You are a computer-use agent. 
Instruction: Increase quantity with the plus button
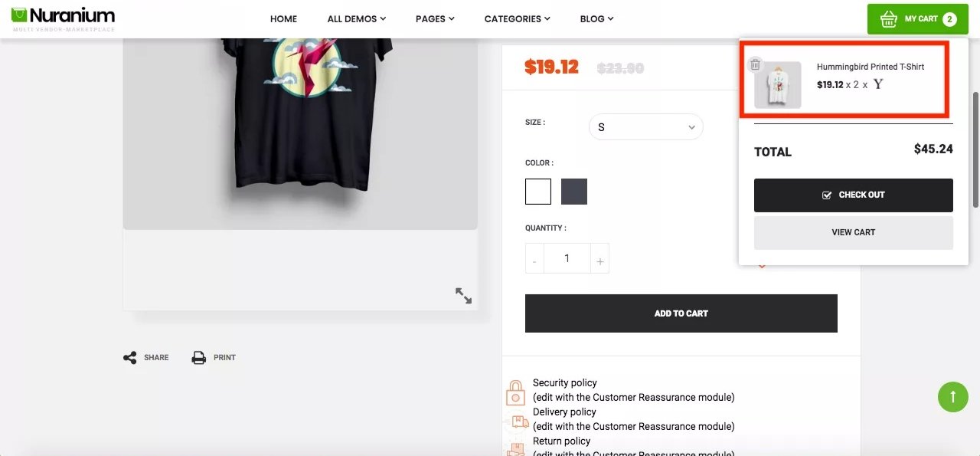pyautogui.click(x=599, y=262)
